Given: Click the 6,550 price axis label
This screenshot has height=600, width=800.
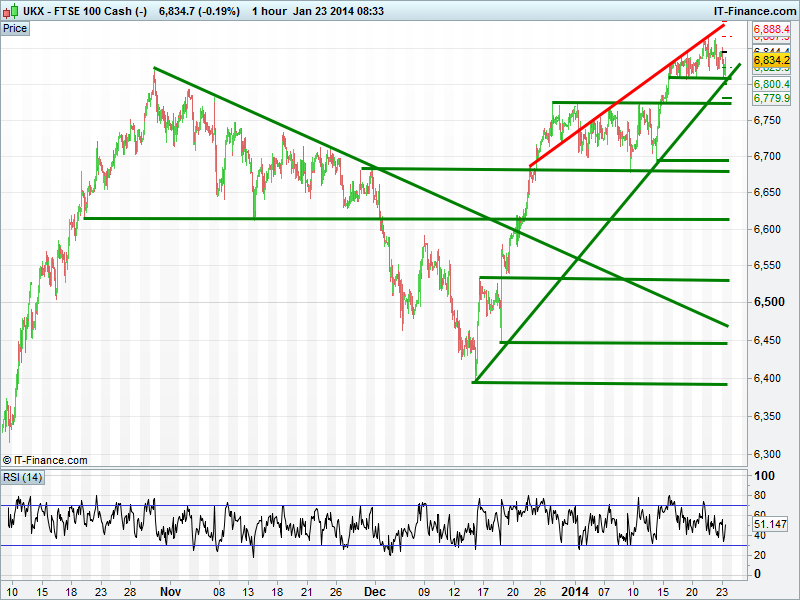Looking at the screenshot, I should [x=767, y=265].
